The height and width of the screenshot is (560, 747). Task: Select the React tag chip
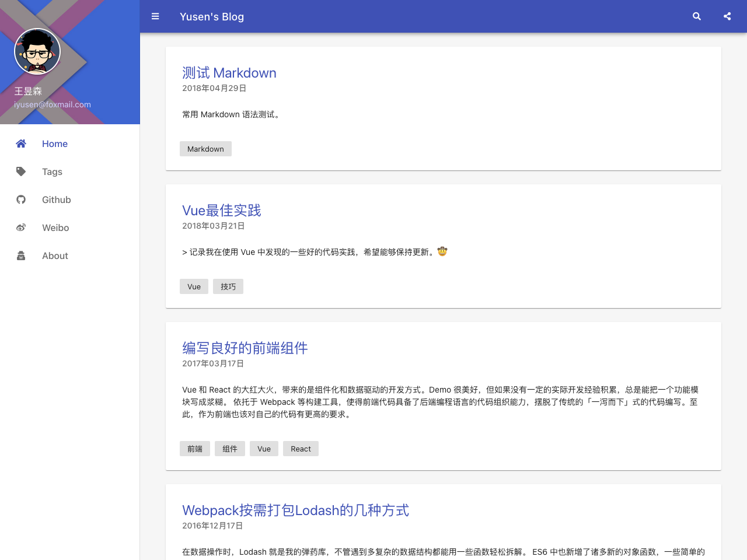coord(301,448)
